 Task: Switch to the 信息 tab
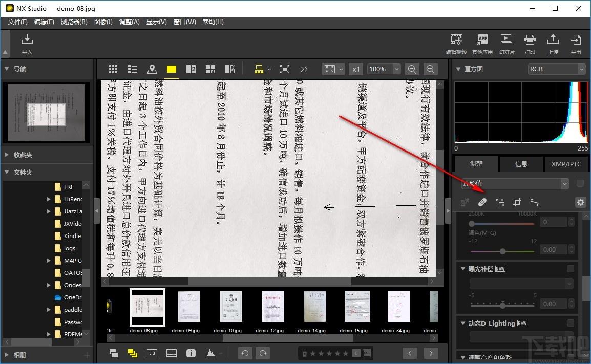pyautogui.click(x=521, y=164)
